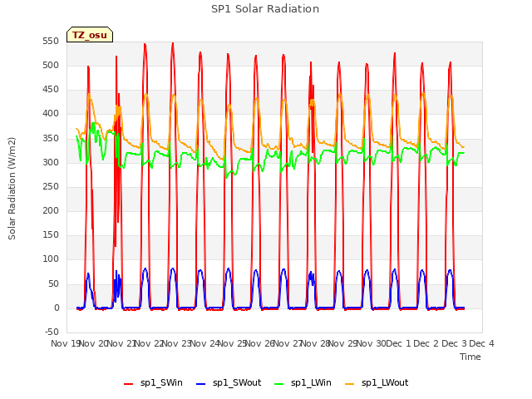This screenshot has height=399, width=532.
Task: Click the 150 y-axis tick label
Action: point(51,234)
